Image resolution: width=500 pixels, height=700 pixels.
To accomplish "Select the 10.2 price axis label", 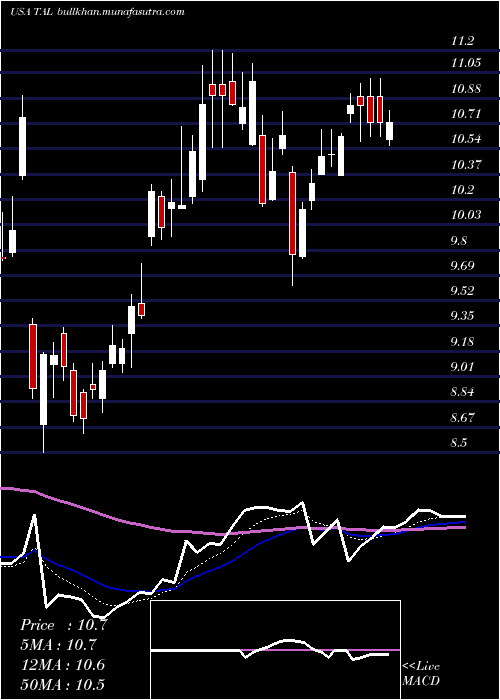I will click(462, 190).
